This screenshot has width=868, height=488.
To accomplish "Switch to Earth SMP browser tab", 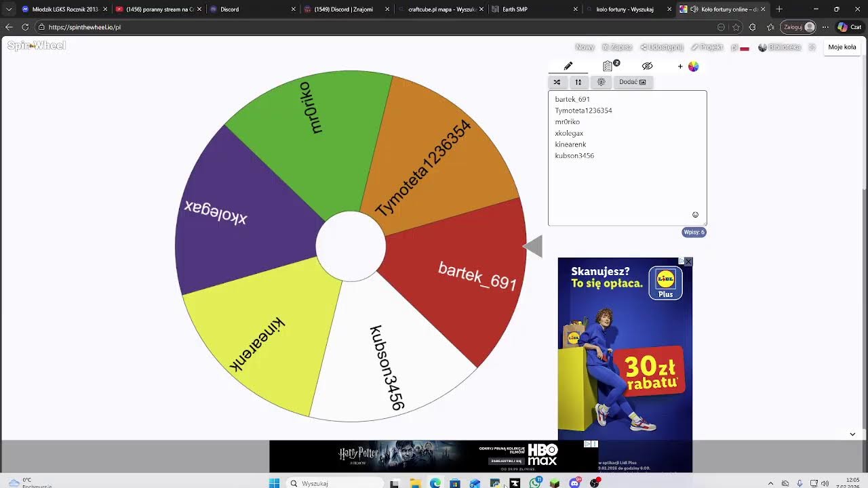I will (536, 9).
